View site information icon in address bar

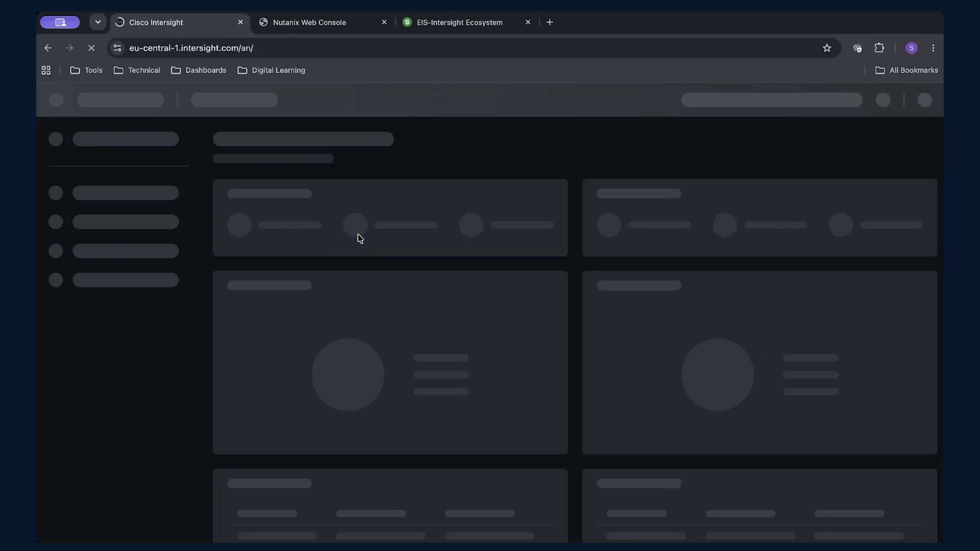click(117, 48)
